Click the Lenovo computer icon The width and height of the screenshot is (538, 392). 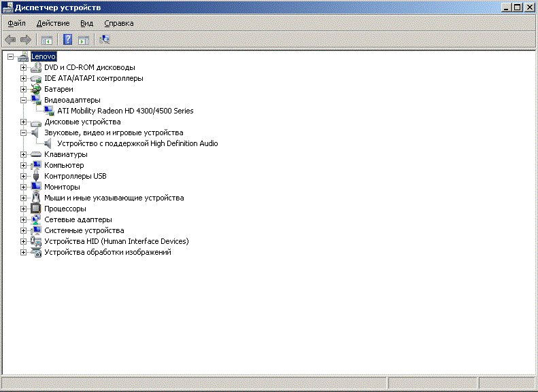click(23, 56)
